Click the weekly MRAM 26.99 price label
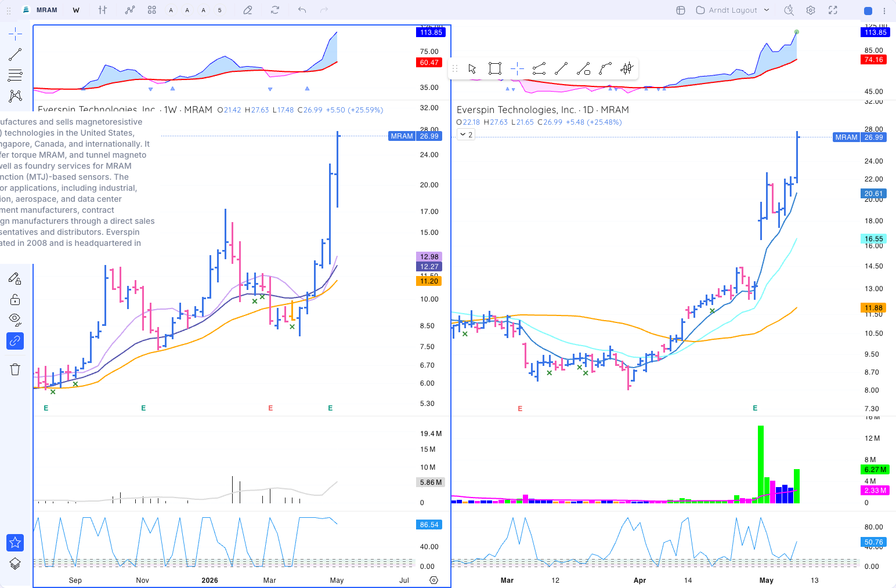Screen dimensions: 896x588 (415, 136)
